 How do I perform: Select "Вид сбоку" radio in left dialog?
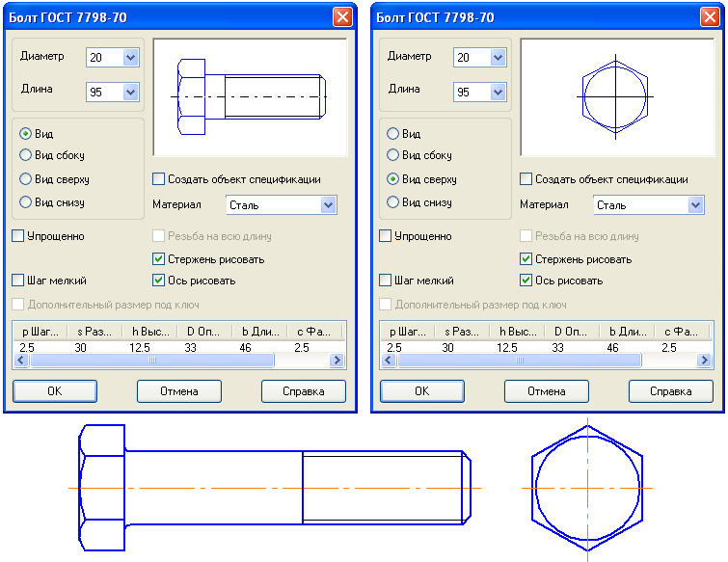tap(25, 155)
